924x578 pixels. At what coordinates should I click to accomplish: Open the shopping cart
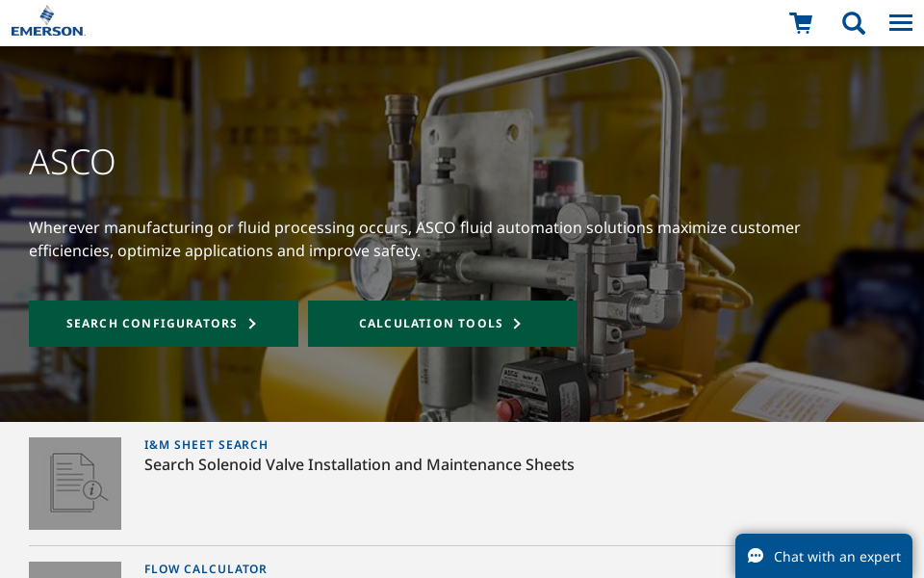point(800,23)
